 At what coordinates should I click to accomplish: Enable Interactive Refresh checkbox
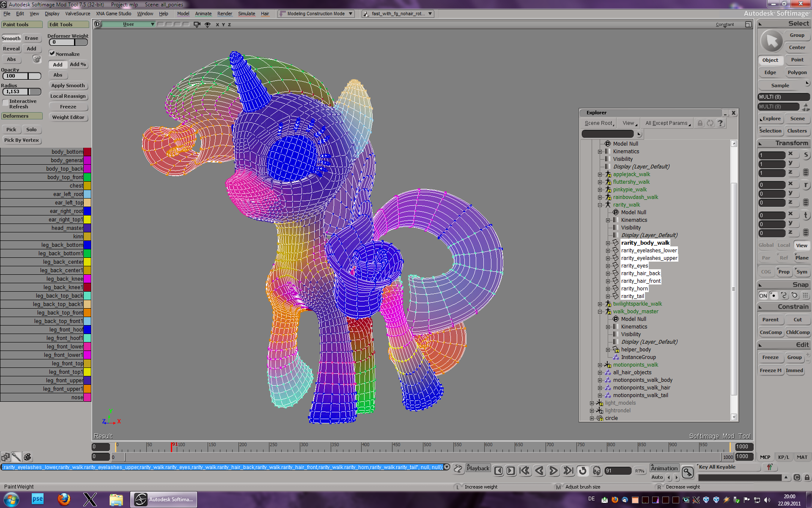click(x=5, y=102)
